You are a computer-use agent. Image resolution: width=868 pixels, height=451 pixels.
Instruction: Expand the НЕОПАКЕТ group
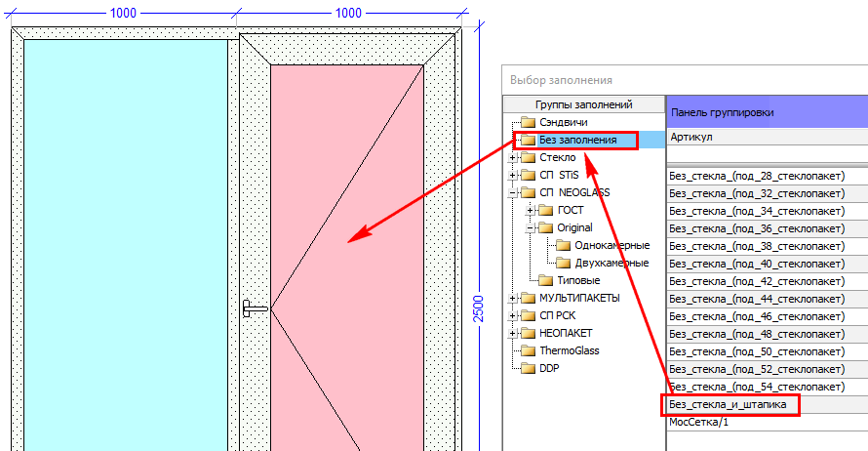pos(513,334)
